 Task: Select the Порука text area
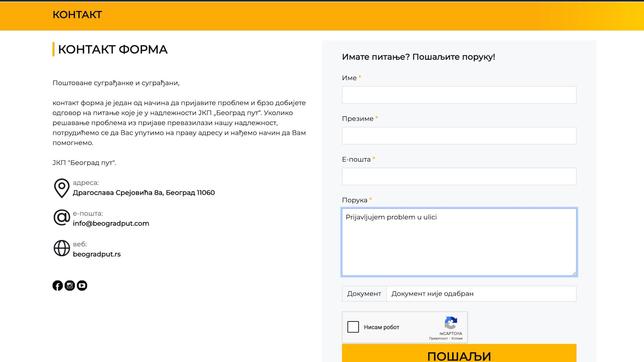click(x=458, y=241)
